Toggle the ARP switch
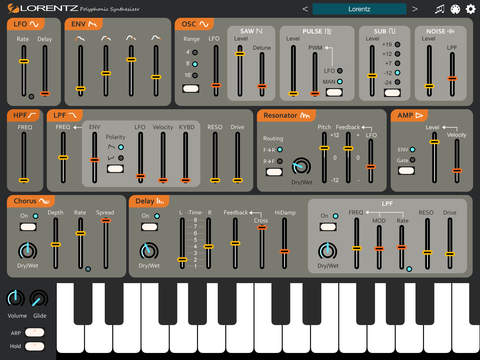Image resolution: width=480 pixels, height=360 pixels. [34, 332]
